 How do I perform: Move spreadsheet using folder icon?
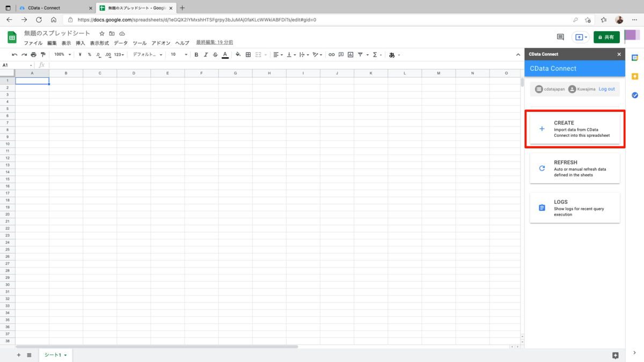[112, 34]
